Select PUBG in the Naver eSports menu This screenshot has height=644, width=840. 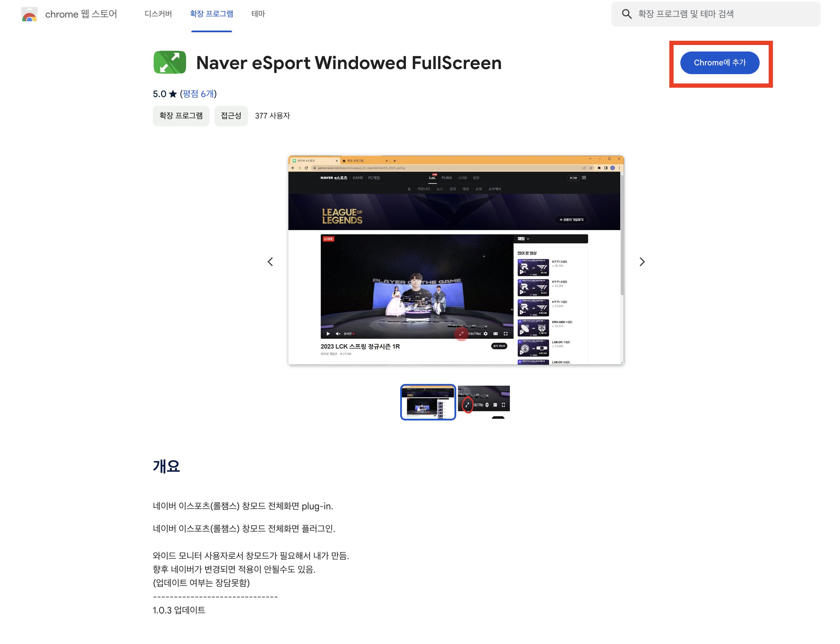[x=447, y=177]
